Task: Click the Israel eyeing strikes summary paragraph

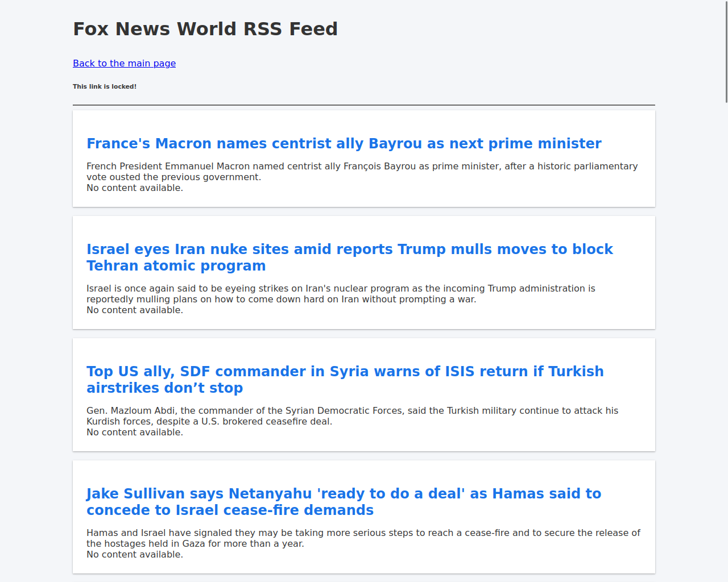Action: pyautogui.click(x=341, y=294)
